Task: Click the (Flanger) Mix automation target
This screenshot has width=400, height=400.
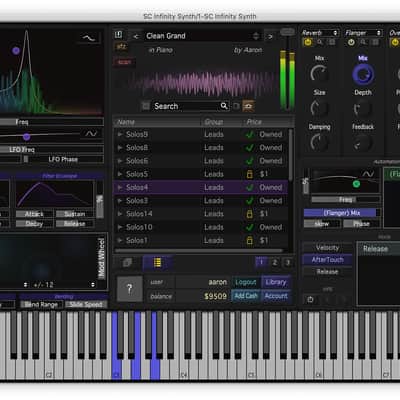Action: tap(342, 213)
